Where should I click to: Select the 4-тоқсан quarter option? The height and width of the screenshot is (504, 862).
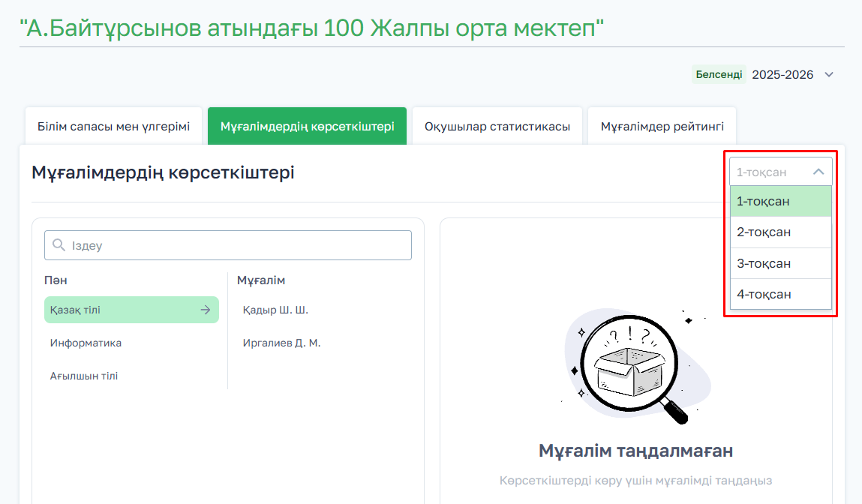pyautogui.click(x=780, y=294)
